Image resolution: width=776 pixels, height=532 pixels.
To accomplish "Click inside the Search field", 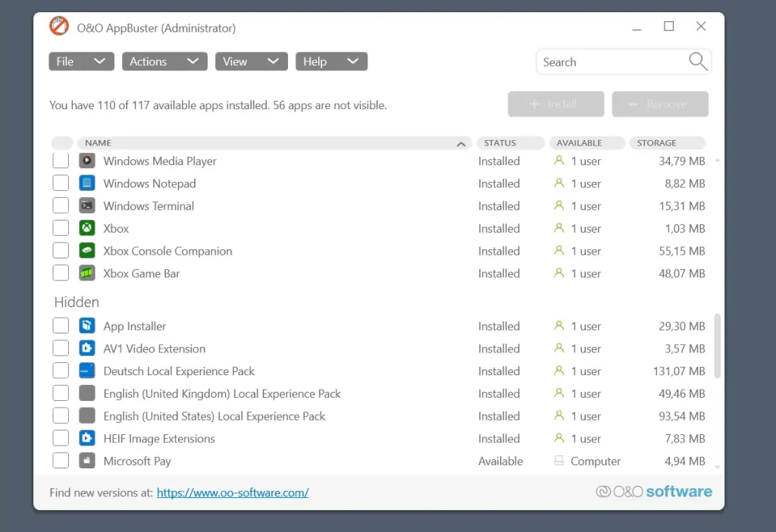I will pyautogui.click(x=606, y=61).
